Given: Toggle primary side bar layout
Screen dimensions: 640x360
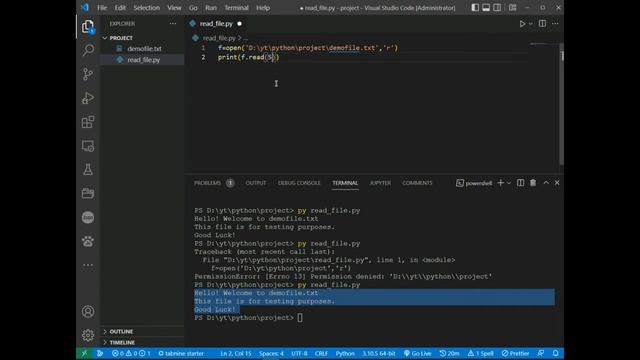Looking at the screenshot, I should point(475,8).
